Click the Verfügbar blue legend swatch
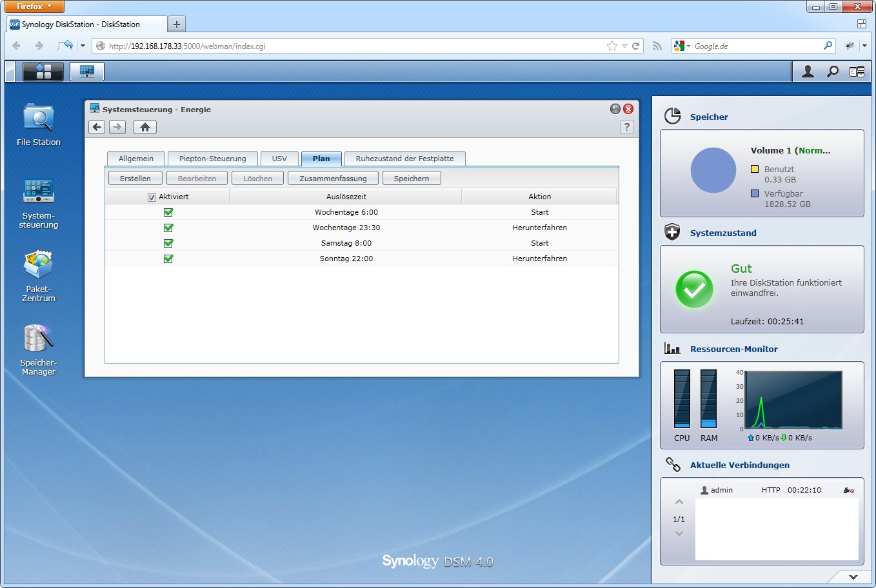Viewport: 876px width, 588px height. (755, 193)
